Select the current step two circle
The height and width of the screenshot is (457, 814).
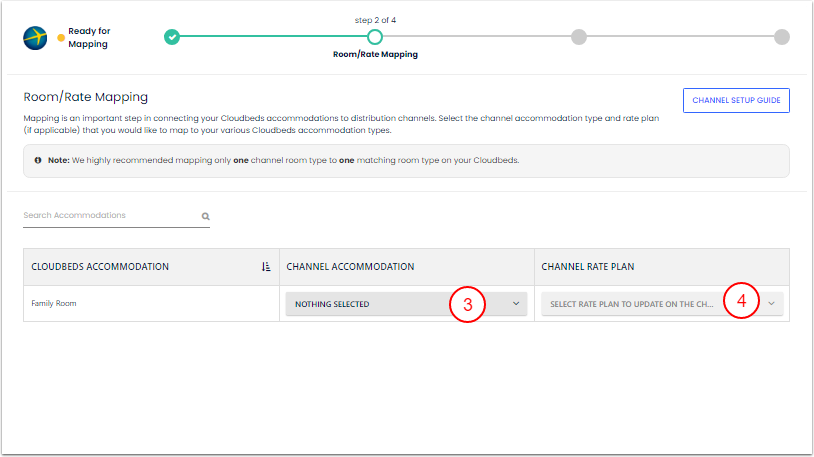pos(375,37)
